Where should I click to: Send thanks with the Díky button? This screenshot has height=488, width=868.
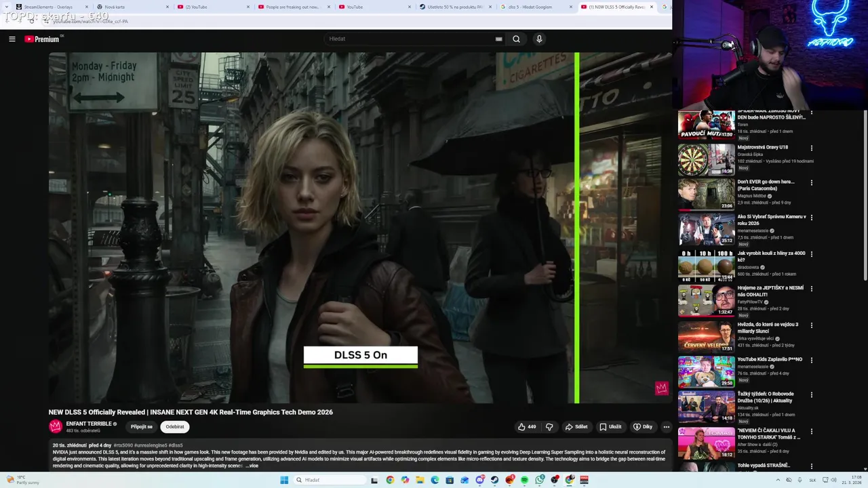point(643,427)
